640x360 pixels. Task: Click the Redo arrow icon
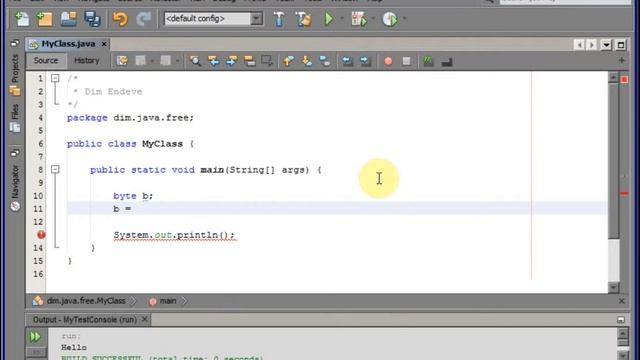pyautogui.click(x=143, y=19)
